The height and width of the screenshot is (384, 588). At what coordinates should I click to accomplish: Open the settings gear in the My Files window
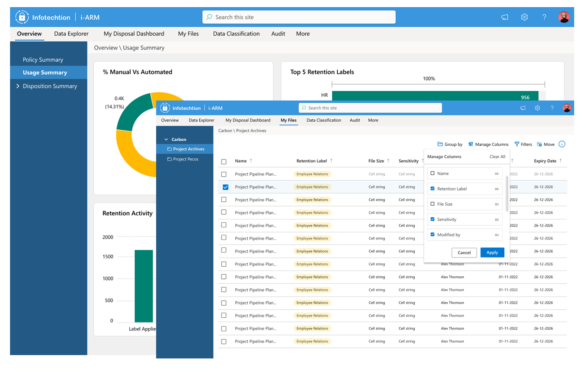pos(537,108)
